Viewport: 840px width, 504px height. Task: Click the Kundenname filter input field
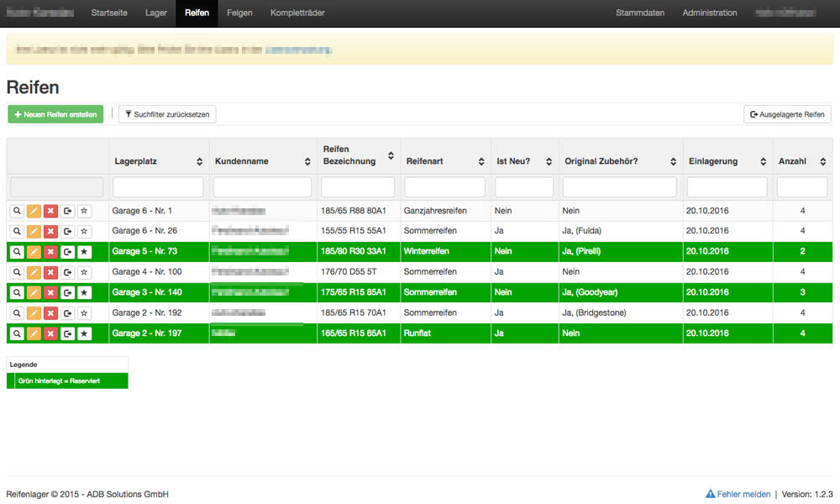262,187
